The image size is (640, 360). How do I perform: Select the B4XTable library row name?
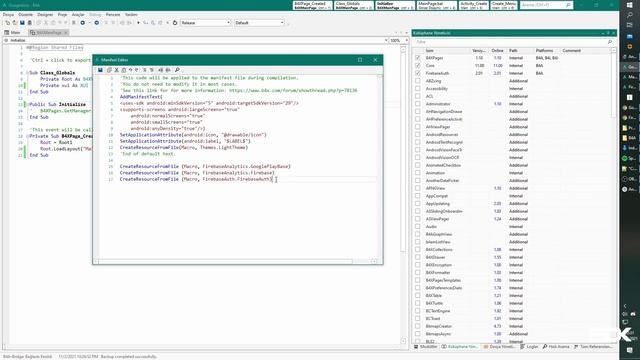point(433,296)
